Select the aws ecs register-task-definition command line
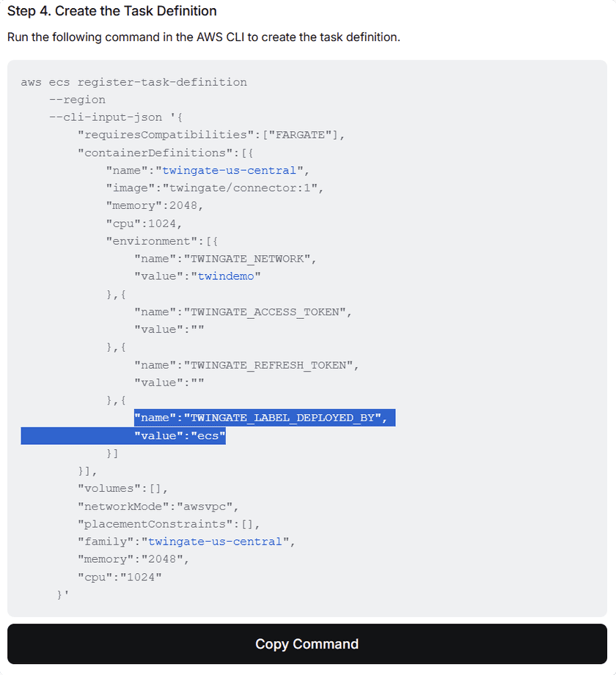616x675 pixels. (134, 81)
